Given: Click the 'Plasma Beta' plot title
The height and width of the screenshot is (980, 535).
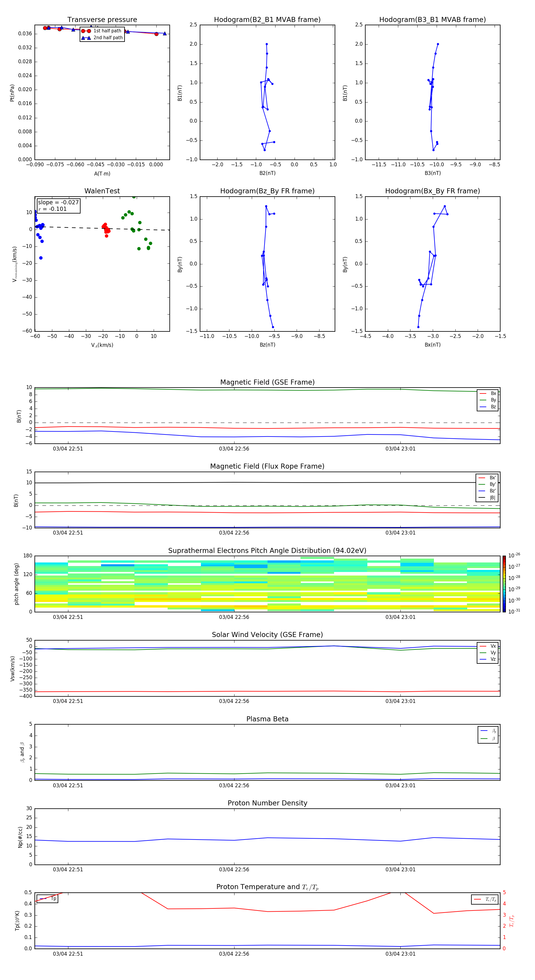Looking at the screenshot, I should tap(267, 719).
